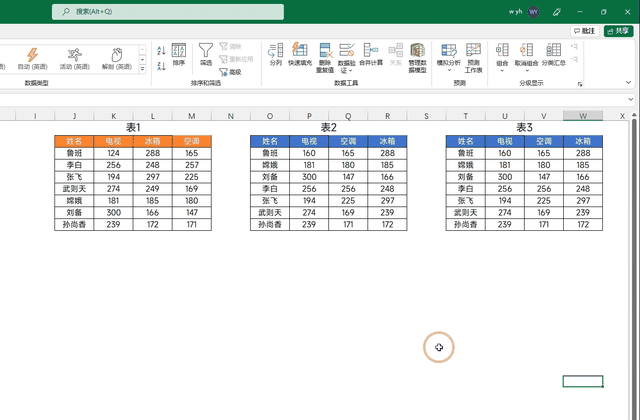This screenshot has height=420, width=640.
Task: Select column header W
Action: coord(583,116)
